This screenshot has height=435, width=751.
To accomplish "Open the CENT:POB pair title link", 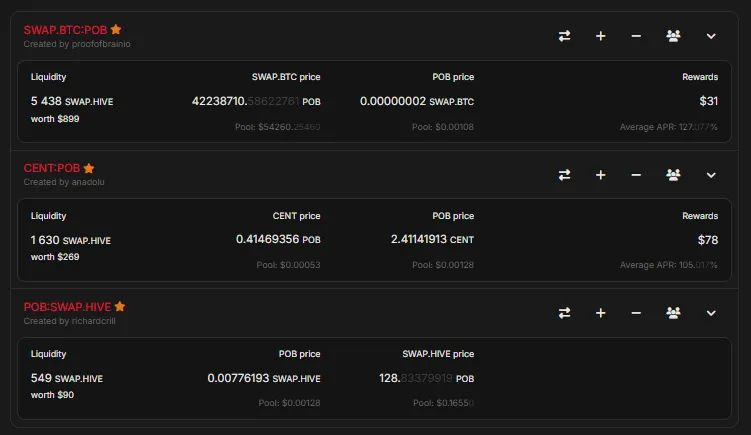I will tap(52, 168).
